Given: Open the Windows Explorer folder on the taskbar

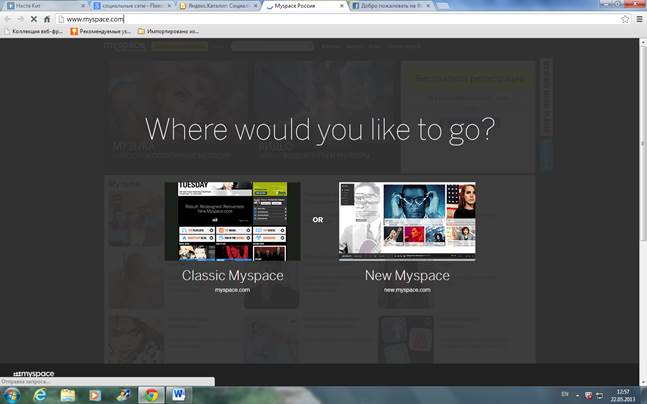Looking at the screenshot, I should coord(68,395).
